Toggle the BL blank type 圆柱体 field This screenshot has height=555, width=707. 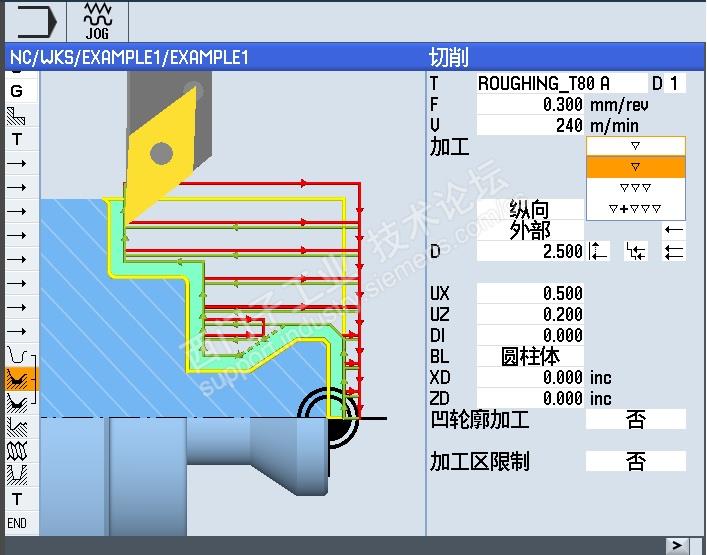coord(530,357)
